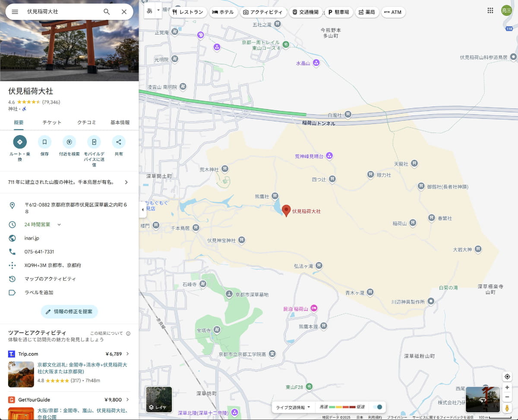
Task: Zoom out with the minus button
Action: tap(507, 397)
